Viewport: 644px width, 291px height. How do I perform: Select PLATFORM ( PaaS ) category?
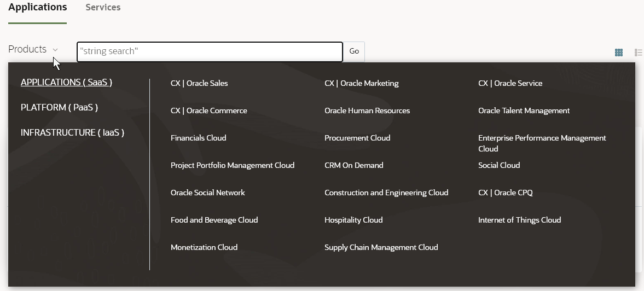pyautogui.click(x=60, y=108)
